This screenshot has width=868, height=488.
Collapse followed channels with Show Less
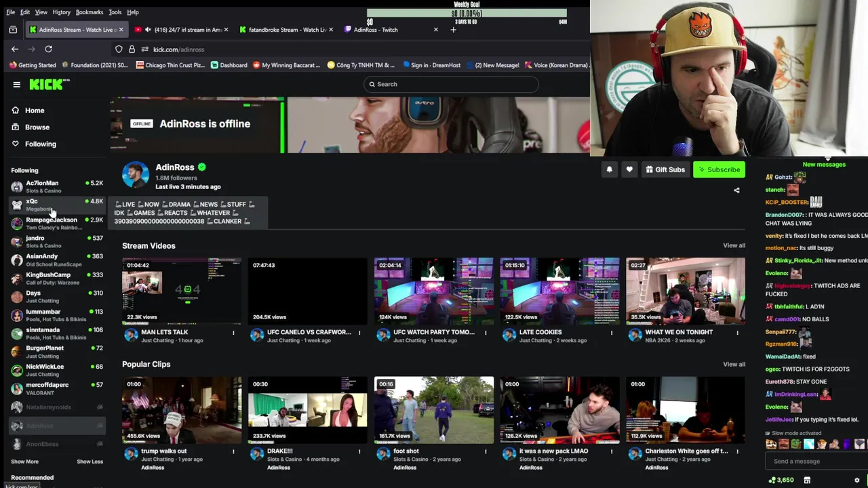point(90,462)
